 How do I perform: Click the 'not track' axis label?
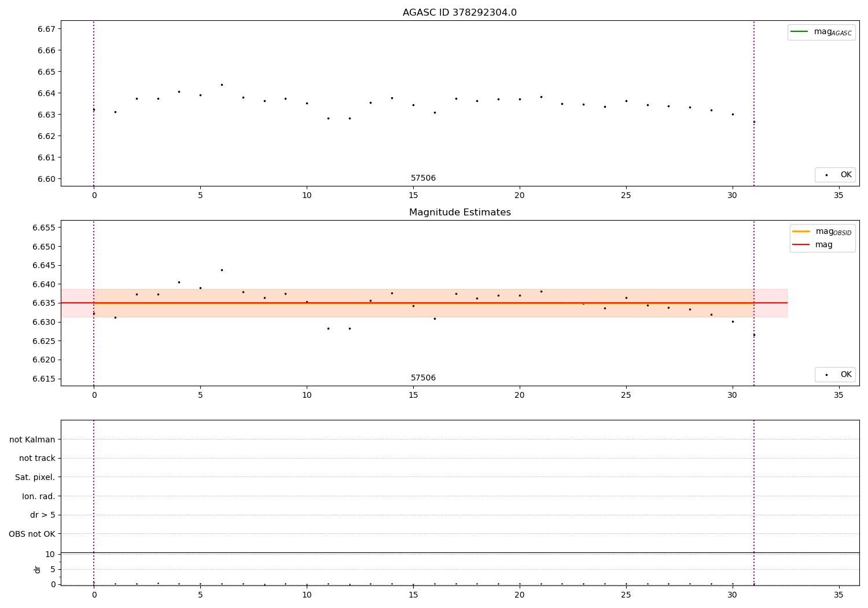click(x=37, y=459)
